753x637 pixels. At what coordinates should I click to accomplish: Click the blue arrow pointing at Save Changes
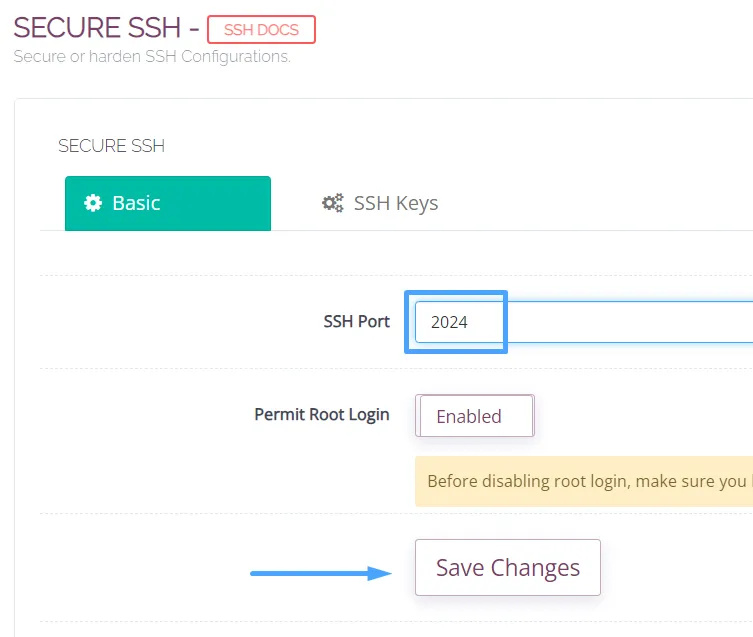tap(320, 573)
